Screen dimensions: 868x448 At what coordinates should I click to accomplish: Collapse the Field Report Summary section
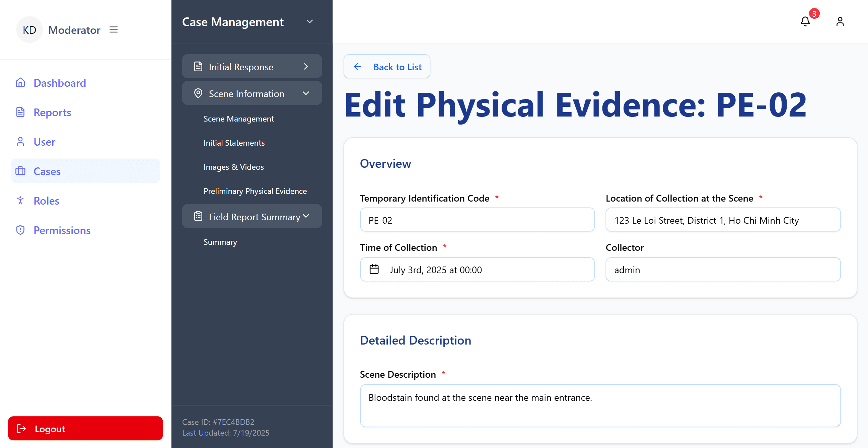[306, 216]
